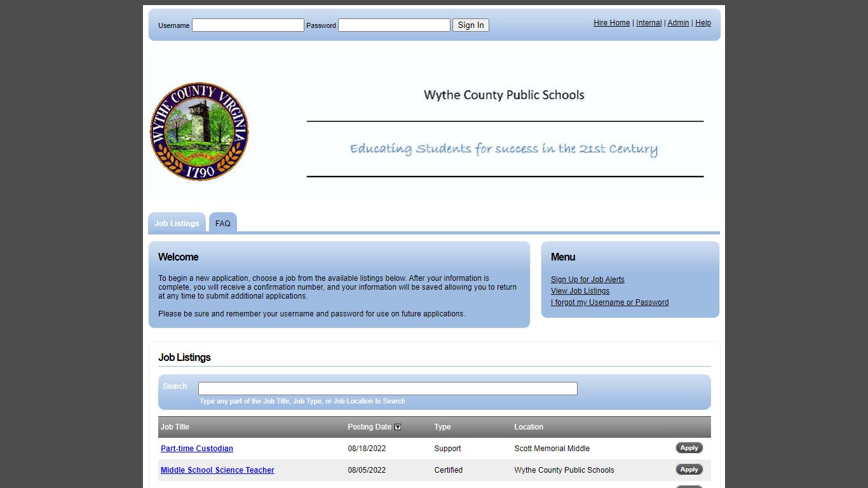Open Sign Up for Job Alerts

(x=588, y=280)
